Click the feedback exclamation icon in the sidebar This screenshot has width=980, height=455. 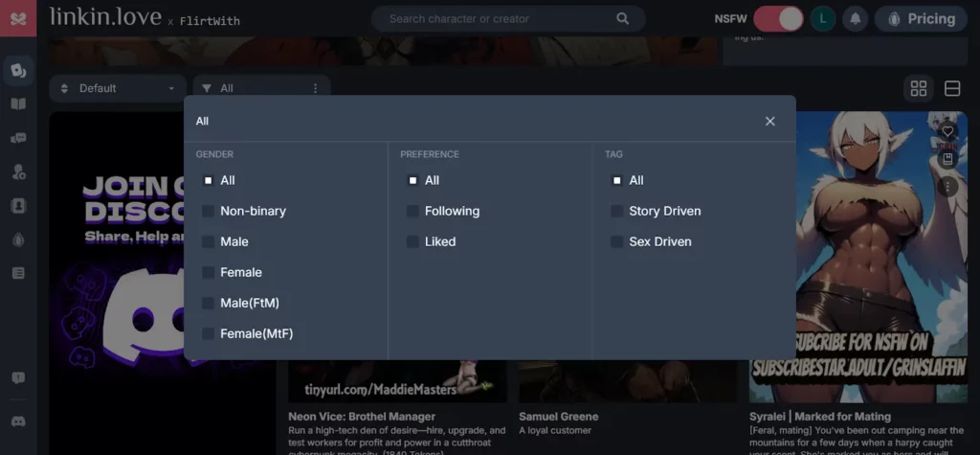[x=18, y=378]
